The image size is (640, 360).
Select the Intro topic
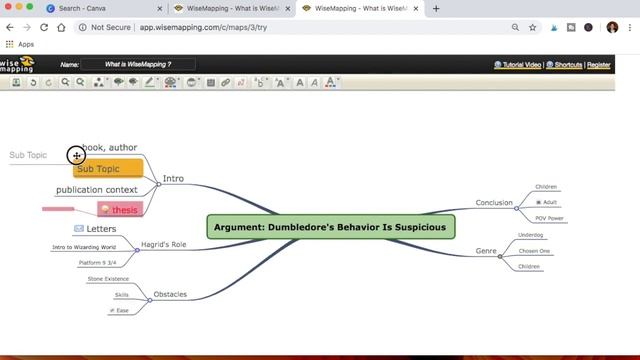(x=173, y=178)
